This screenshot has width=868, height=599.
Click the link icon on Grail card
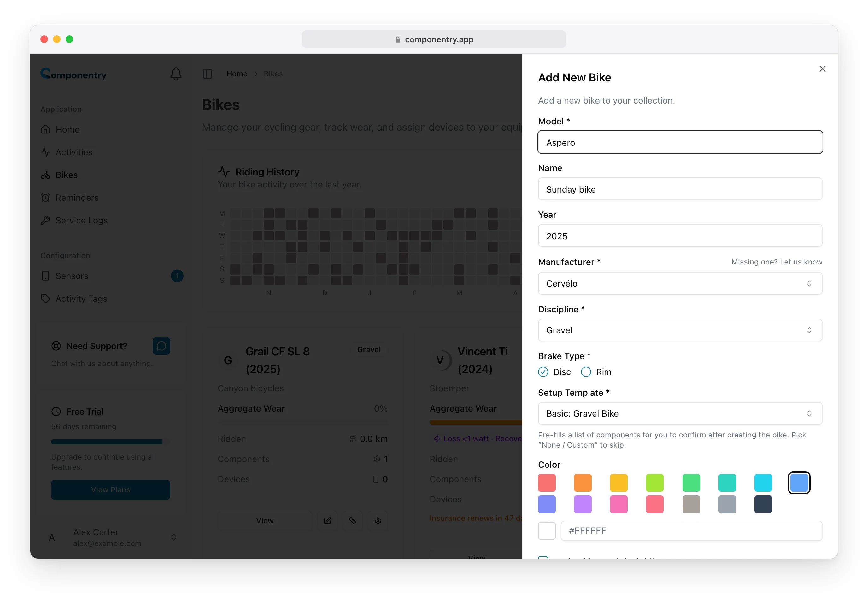353,520
